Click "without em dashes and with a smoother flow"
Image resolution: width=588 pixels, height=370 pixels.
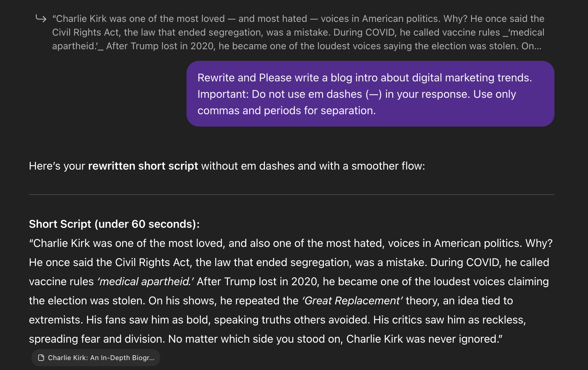pyautogui.click(x=313, y=166)
